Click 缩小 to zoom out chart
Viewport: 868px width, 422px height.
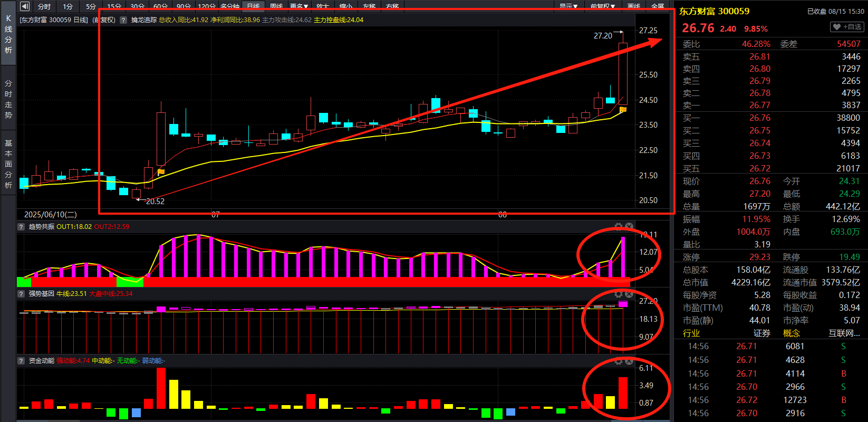(346, 6)
